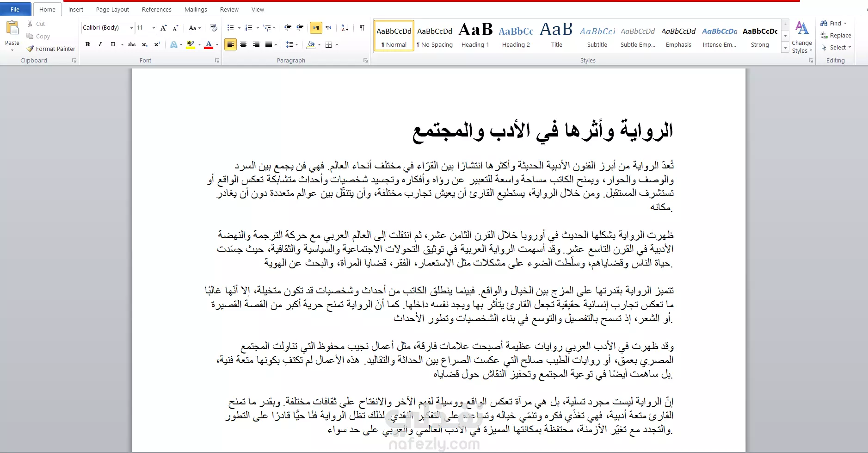Toggle Superscript formatting
The width and height of the screenshot is (868, 453).
point(157,44)
